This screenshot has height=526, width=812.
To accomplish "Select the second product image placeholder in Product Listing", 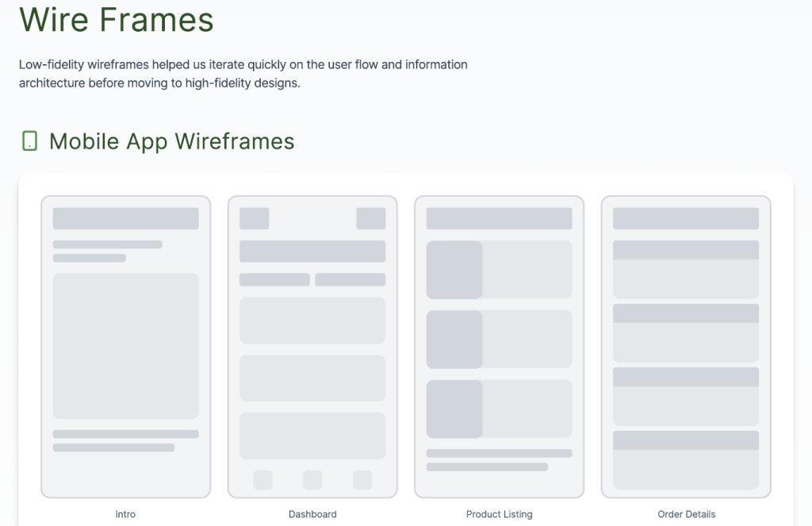I will point(454,340).
